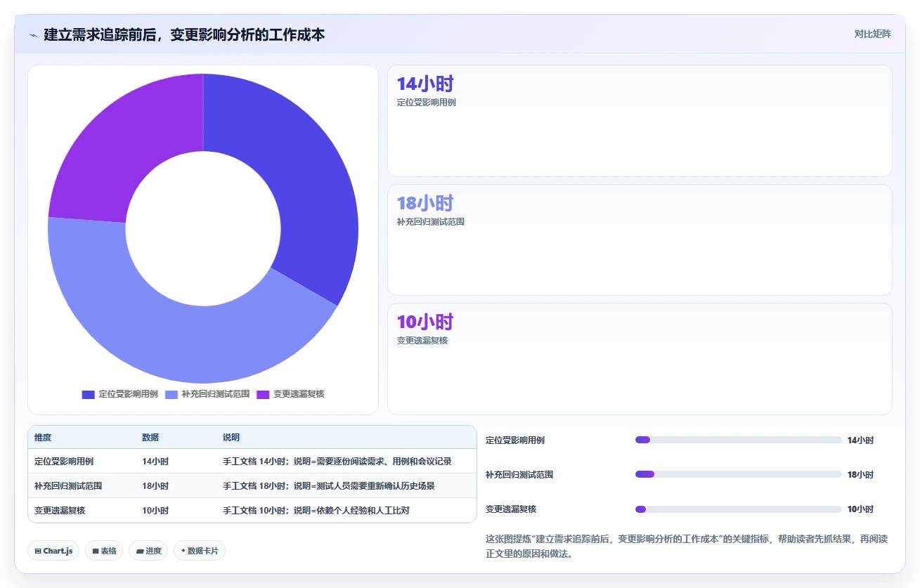The image size is (920, 588).
Task: Click the Chart.js tag
Action: (53, 551)
